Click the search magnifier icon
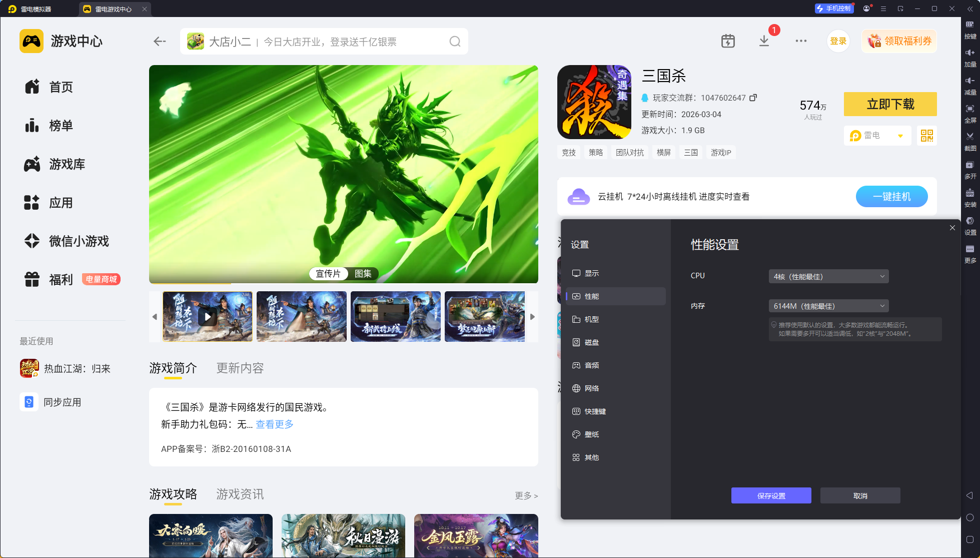The height and width of the screenshot is (558, 980). point(455,42)
